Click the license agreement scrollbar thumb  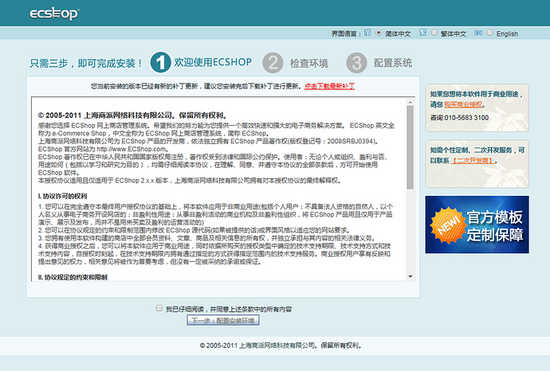tap(410, 147)
